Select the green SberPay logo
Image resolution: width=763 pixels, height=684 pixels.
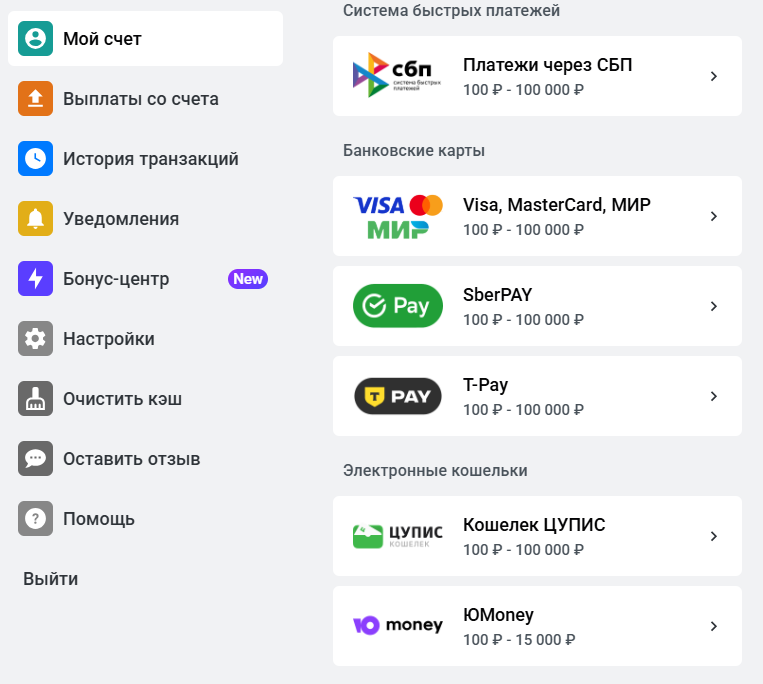click(398, 306)
